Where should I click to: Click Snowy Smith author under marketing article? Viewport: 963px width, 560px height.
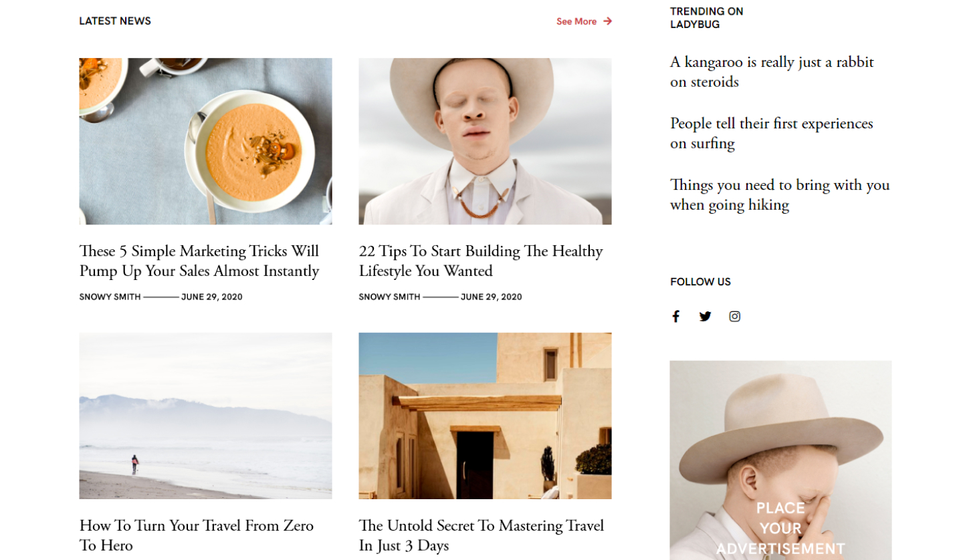coord(110,297)
